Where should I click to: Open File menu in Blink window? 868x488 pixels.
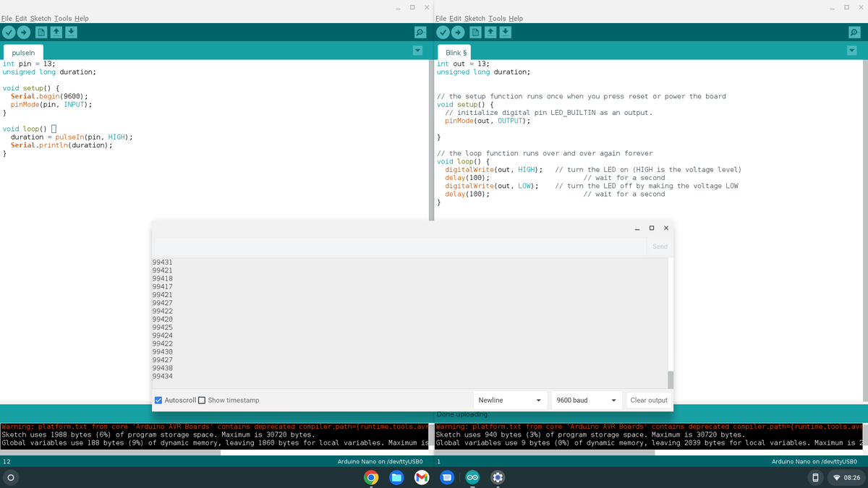(441, 18)
